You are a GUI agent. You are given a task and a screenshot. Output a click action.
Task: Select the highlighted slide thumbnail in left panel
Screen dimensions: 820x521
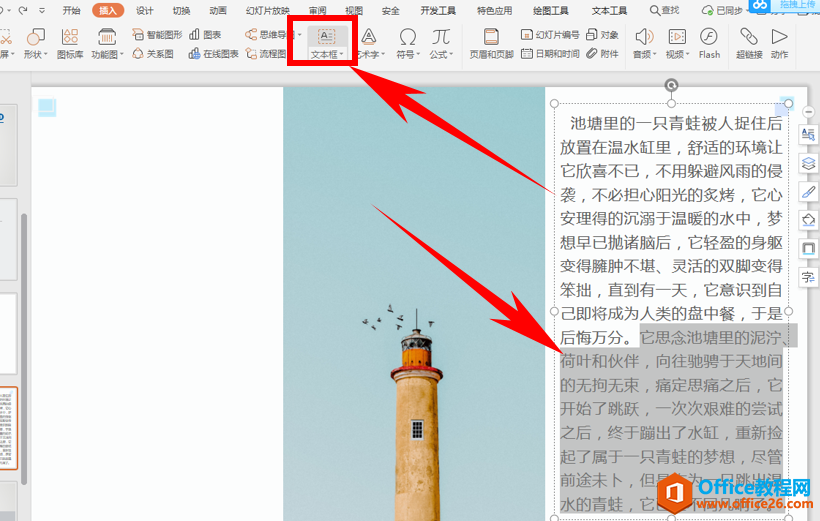8,429
